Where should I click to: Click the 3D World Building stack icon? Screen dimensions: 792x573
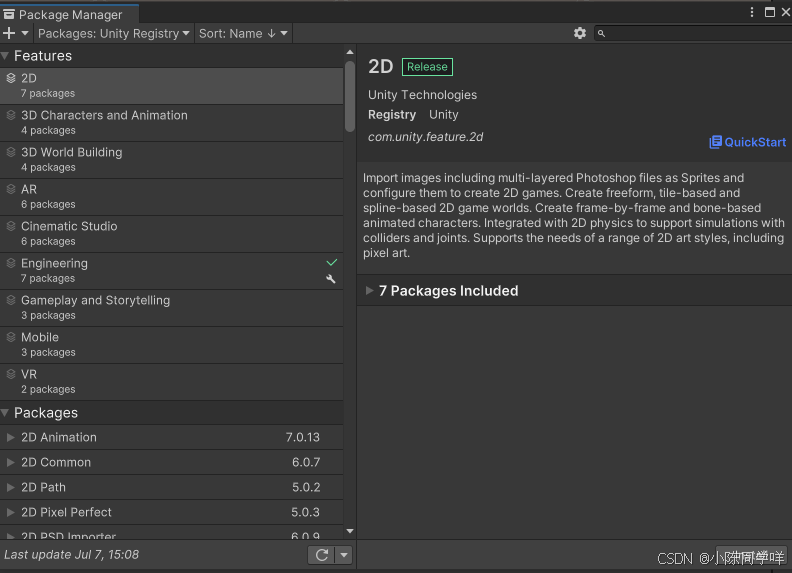coord(11,152)
